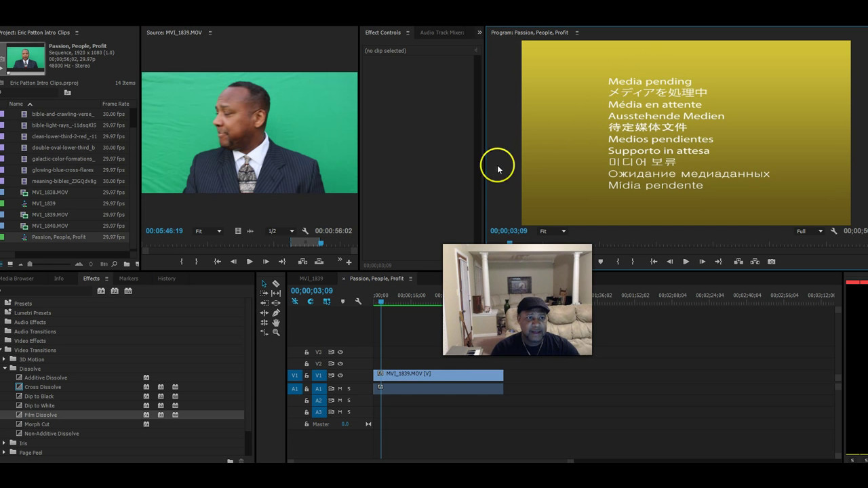Show hidden panels via double chevron
Image resolution: width=868 pixels, height=488 pixels.
(x=479, y=33)
